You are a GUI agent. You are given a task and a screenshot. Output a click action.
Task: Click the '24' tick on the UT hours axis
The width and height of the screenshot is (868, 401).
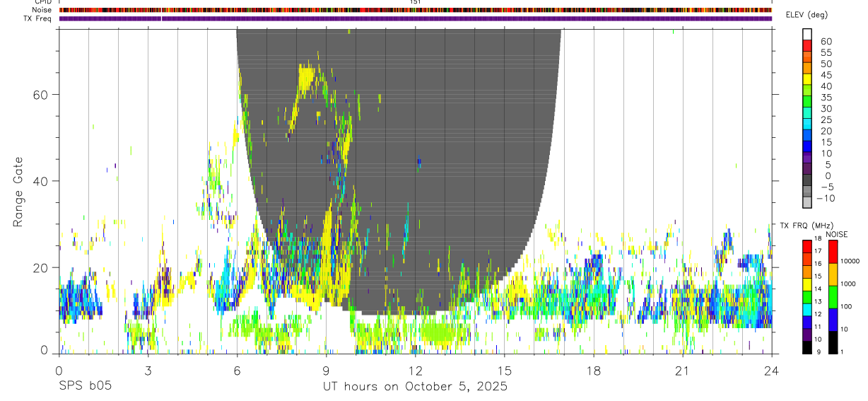pyautogui.click(x=772, y=370)
